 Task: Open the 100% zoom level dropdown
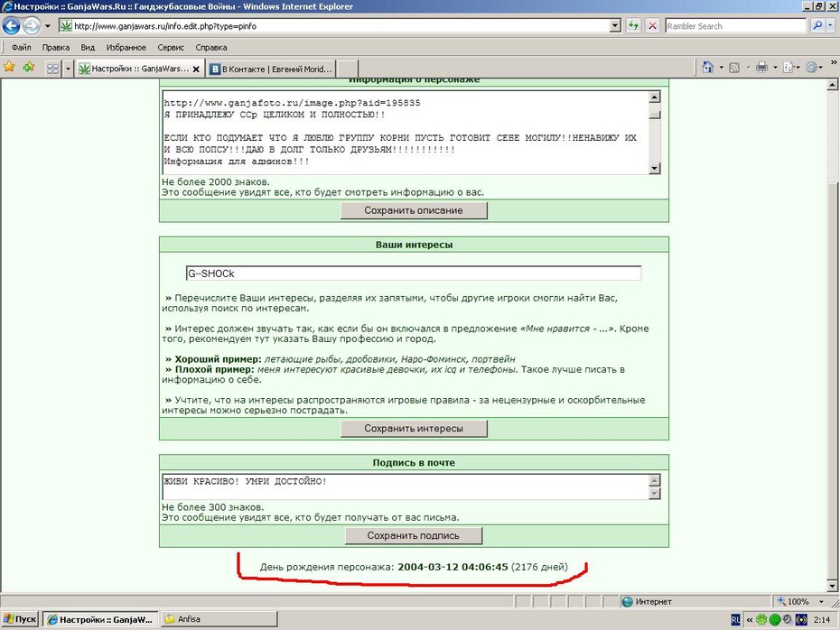[822, 602]
